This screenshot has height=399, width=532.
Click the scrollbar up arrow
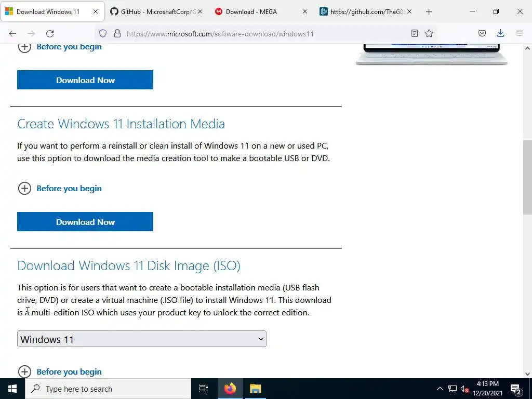pos(527,48)
